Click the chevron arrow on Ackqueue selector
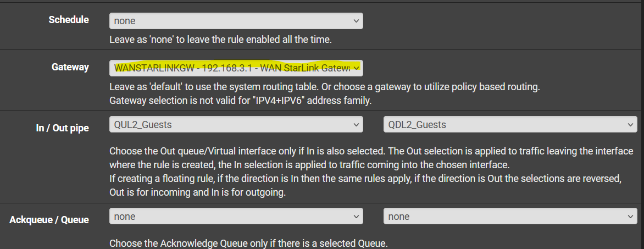This screenshot has width=644, height=249. (356, 216)
